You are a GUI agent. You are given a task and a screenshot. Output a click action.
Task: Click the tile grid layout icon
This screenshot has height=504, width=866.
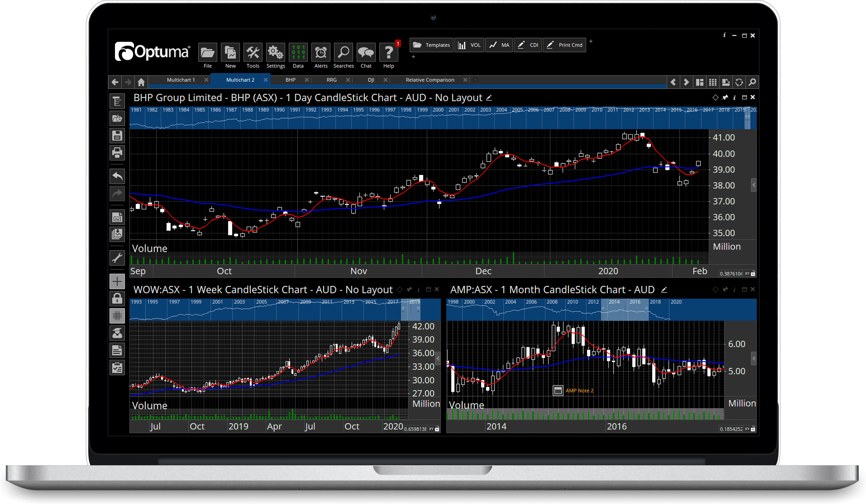pos(713,82)
